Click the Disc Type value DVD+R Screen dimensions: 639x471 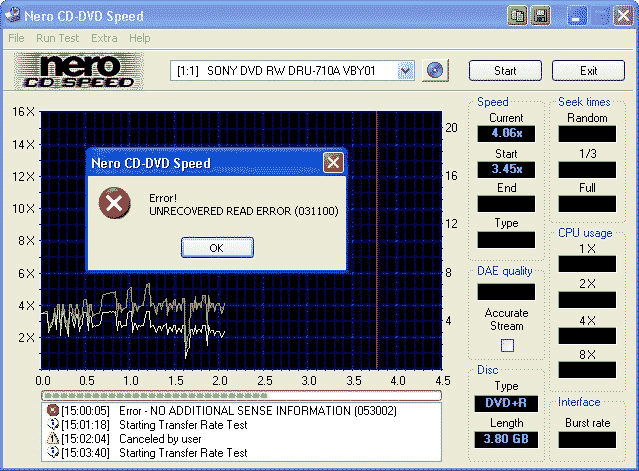click(506, 403)
